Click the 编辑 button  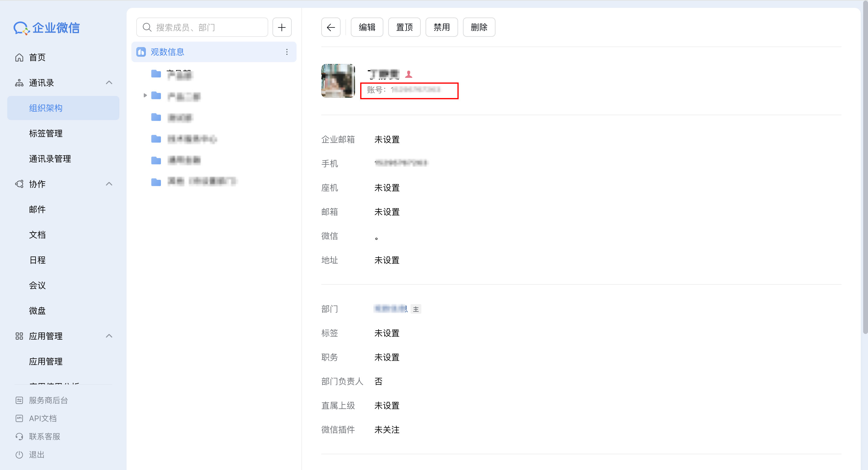point(366,27)
